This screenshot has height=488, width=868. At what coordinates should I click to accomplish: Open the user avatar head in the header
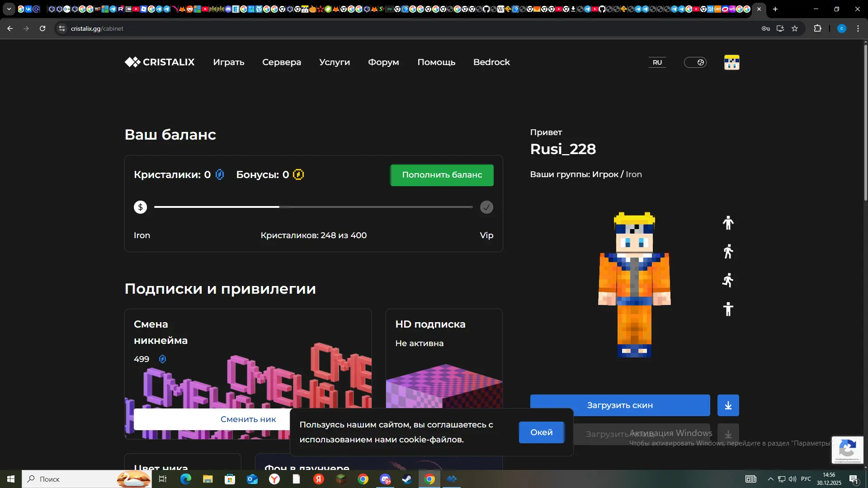point(731,62)
